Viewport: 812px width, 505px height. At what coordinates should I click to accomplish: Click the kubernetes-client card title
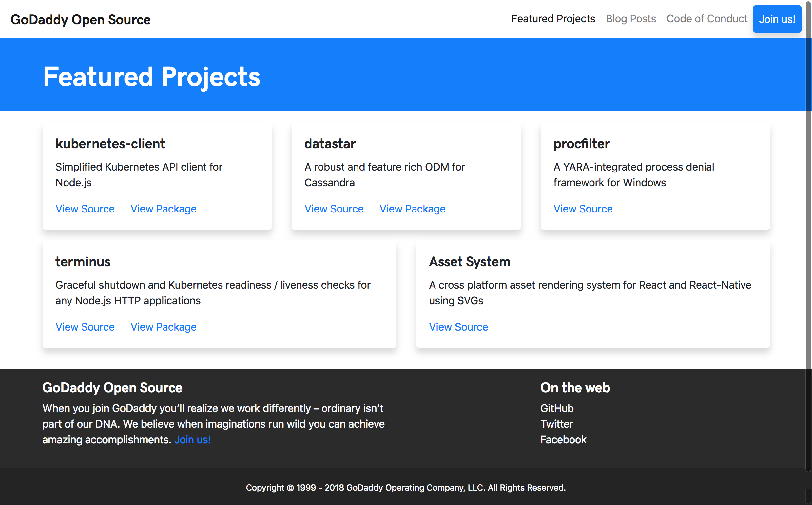pyautogui.click(x=110, y=144)
